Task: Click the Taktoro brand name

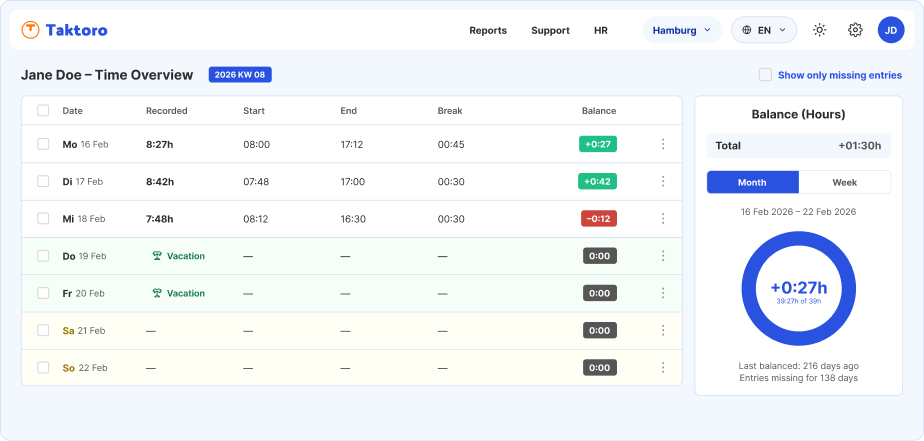Action: (x=77, y=30)
